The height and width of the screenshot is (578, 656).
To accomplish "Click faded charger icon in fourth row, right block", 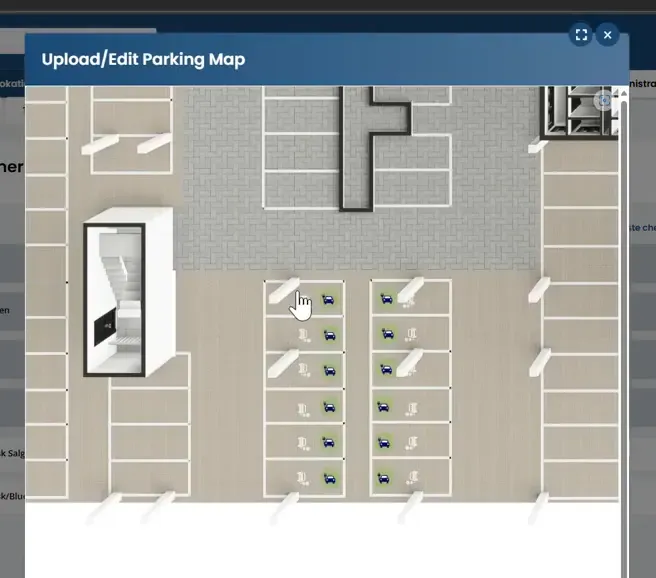I will 411,409.
